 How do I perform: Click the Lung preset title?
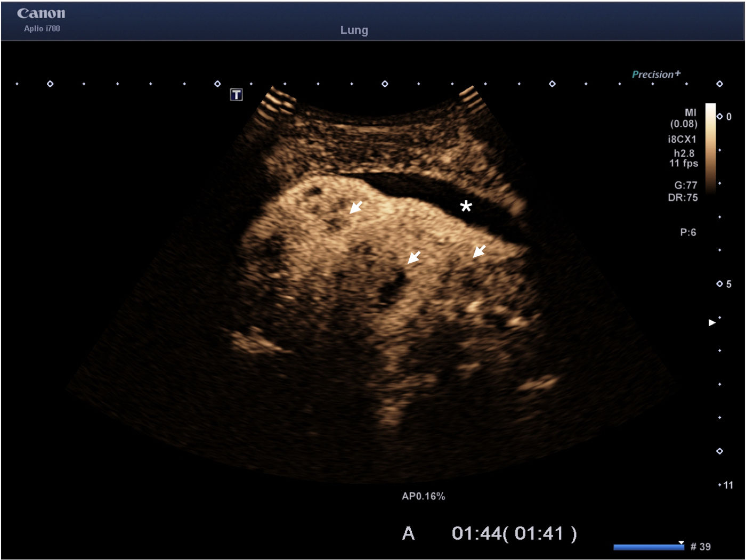point(354,30)
